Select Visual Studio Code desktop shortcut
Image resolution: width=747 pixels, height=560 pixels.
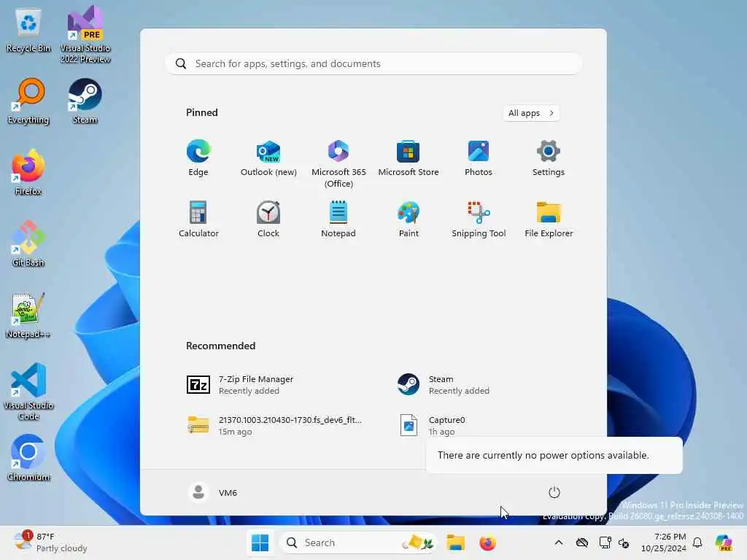tap(28, 392)
